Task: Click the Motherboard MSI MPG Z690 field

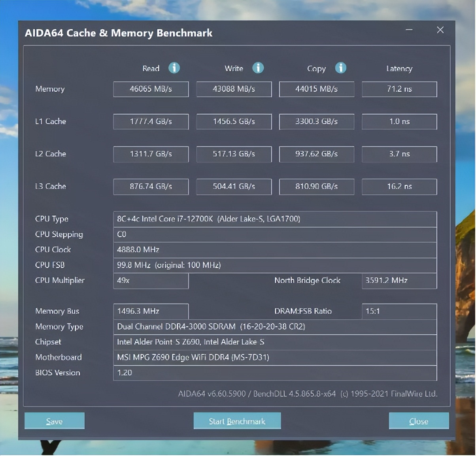Action: click(x=275, y=358)
